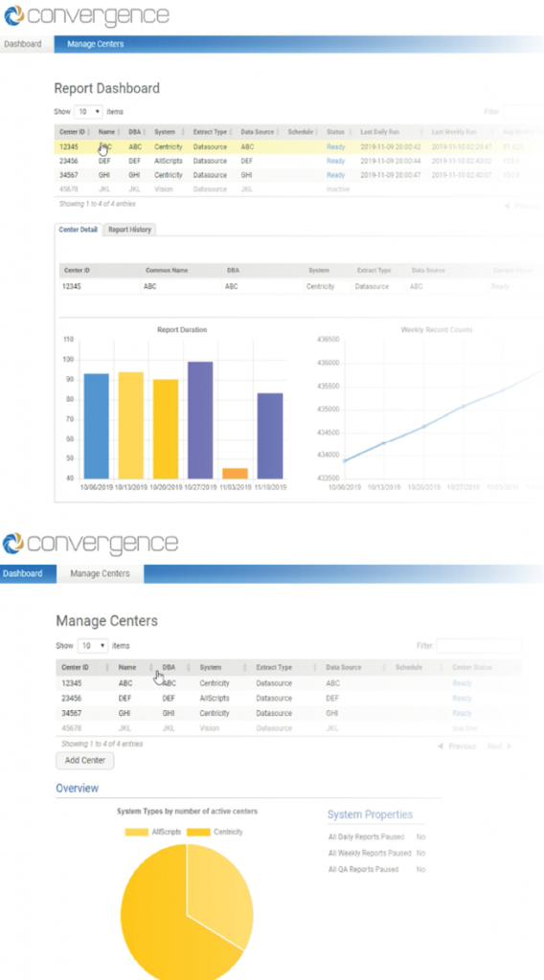Screen dimensions: 544x980
Task: Select inactive row 45678 in Report Dashboard table
Action: pos(300,189)
